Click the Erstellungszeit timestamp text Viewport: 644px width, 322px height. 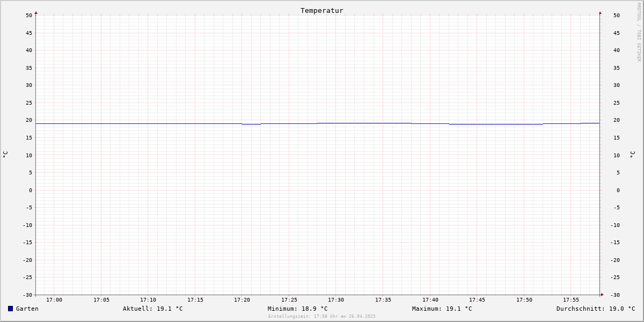click(x=322, y=316)
